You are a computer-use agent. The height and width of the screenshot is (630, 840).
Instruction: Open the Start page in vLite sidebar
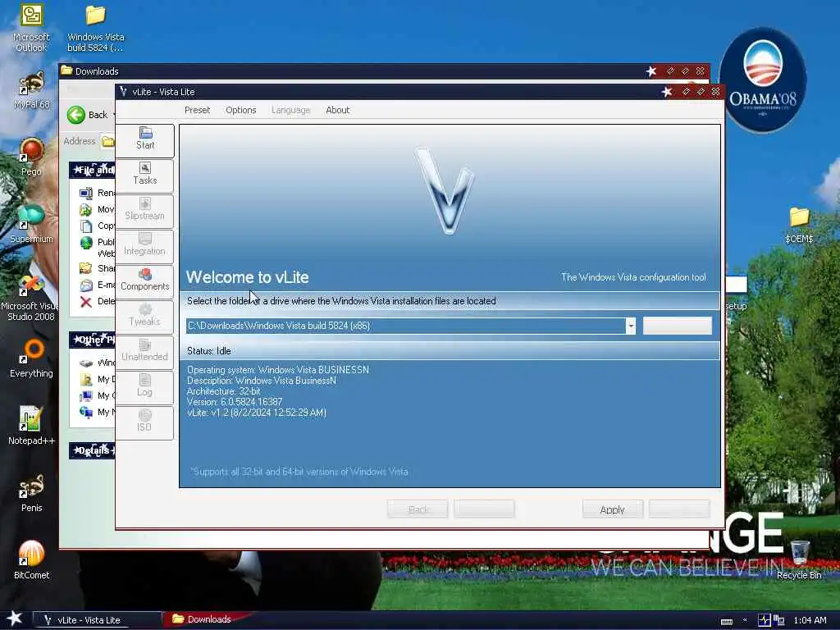(x=144, y=139)
